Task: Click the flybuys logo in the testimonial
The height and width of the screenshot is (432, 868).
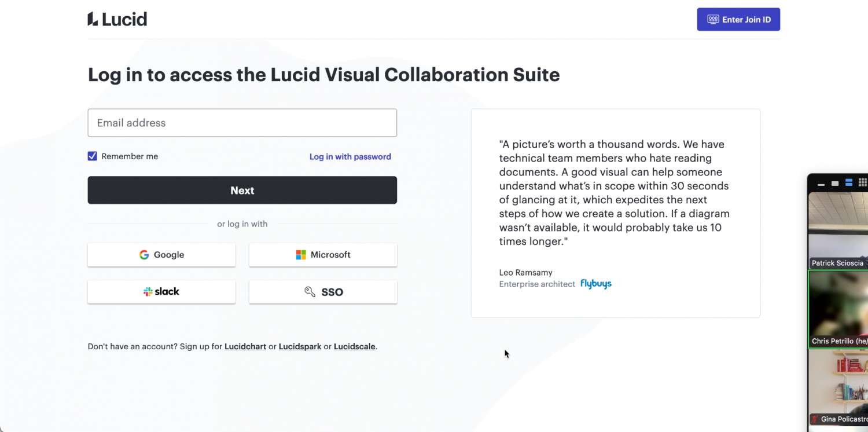Action: 596,284
